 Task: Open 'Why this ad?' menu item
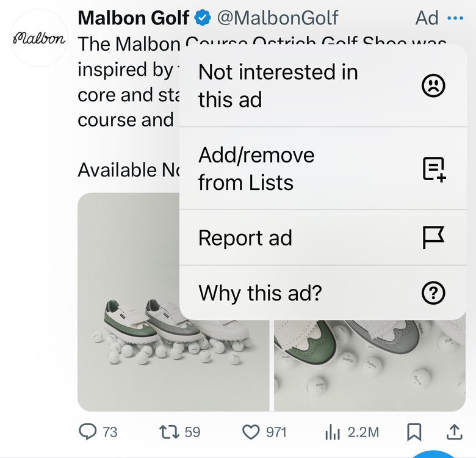pos(260,294)
